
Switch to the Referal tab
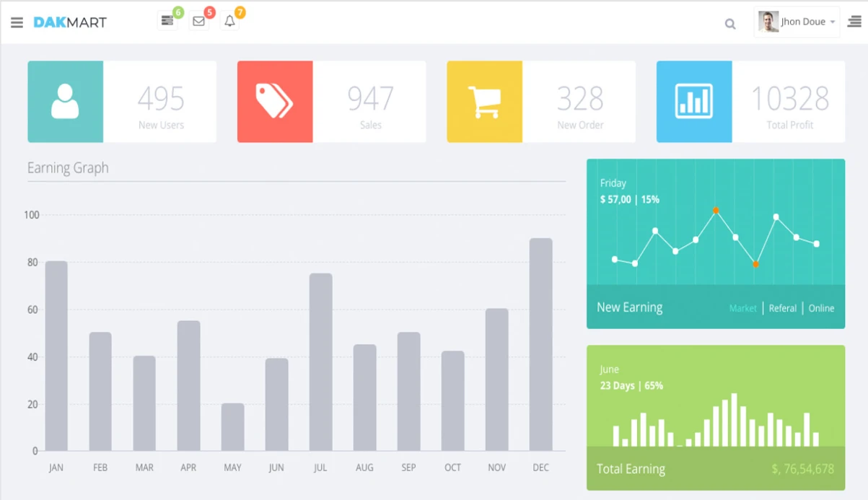pos(782,308)
